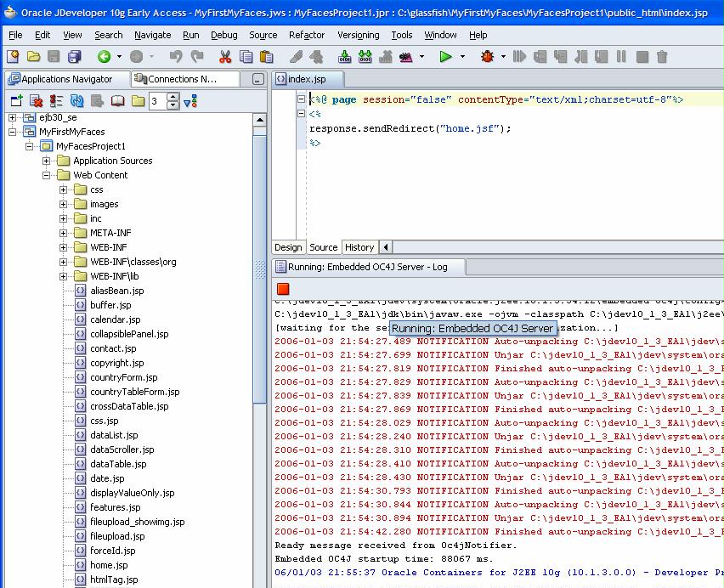Collapse the page directive code fold marker
Image resolution: width=724 pixels, height=588 pixels.
302,99
